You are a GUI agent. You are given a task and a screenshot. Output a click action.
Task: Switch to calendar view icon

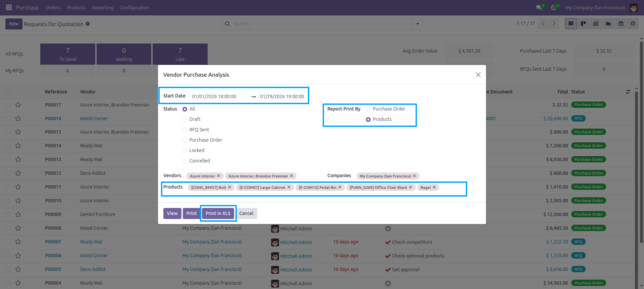click(621, 24)
